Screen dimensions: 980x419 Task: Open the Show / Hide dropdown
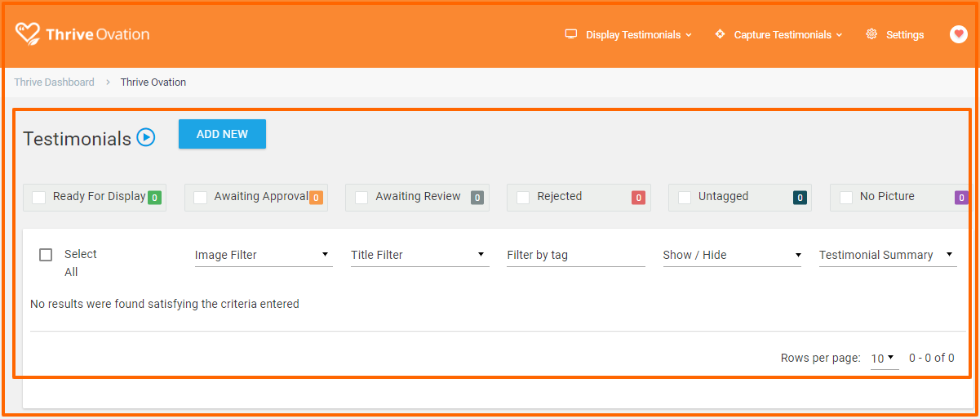click(732, 255)
